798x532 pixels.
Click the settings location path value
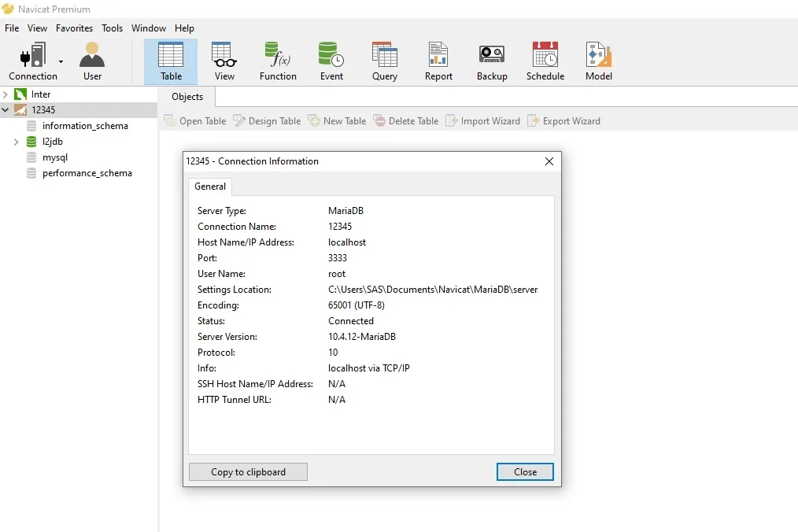tap(433, 290)
